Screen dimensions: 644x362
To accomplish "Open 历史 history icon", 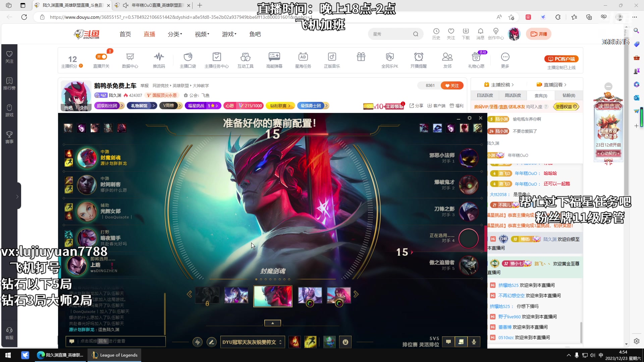I will point(436,34).
